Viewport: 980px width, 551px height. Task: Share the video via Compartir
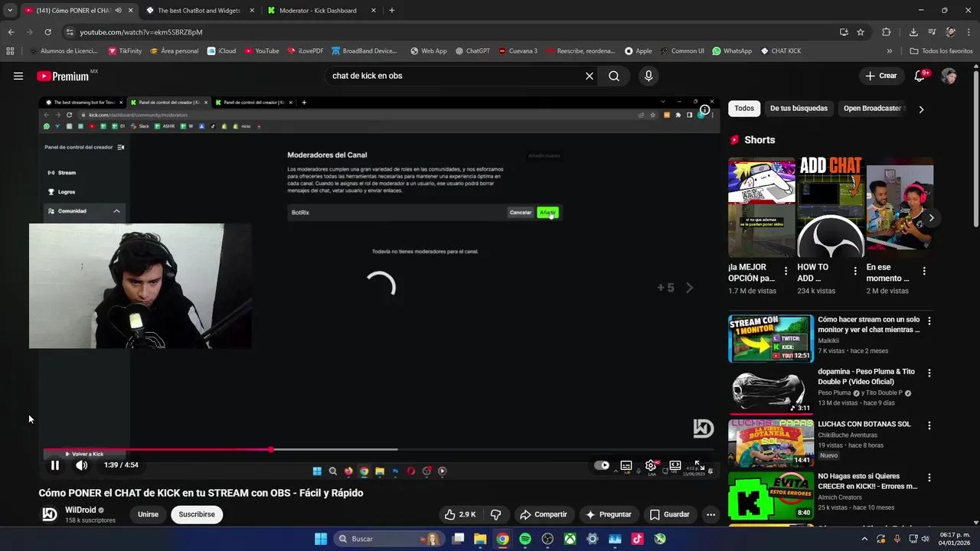point(543,514)
